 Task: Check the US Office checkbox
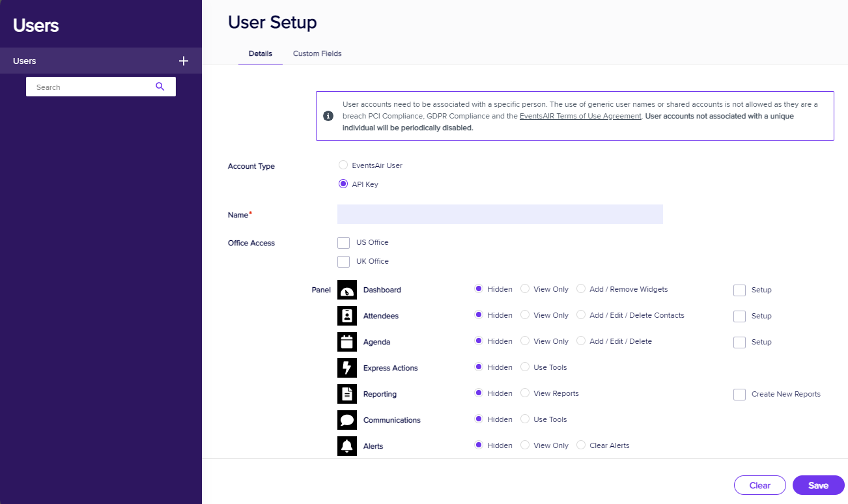pyautogui.click(x=343, y=243)
